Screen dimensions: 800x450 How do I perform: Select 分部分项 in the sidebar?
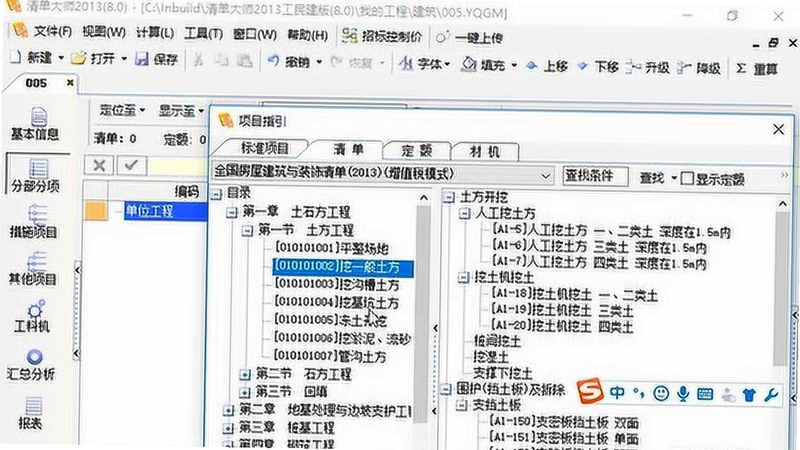tap(35, 176)
